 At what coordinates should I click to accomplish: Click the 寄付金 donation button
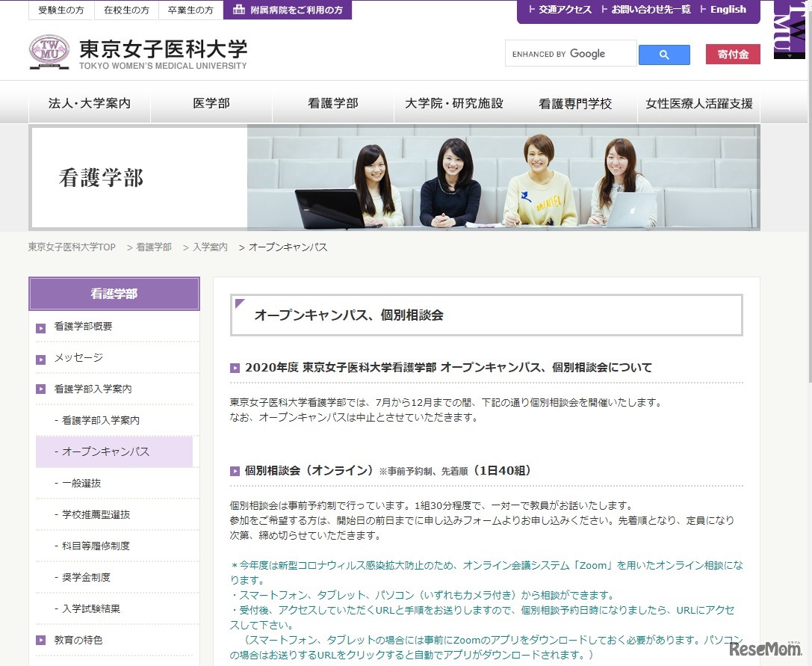click(x=733, y=54)
